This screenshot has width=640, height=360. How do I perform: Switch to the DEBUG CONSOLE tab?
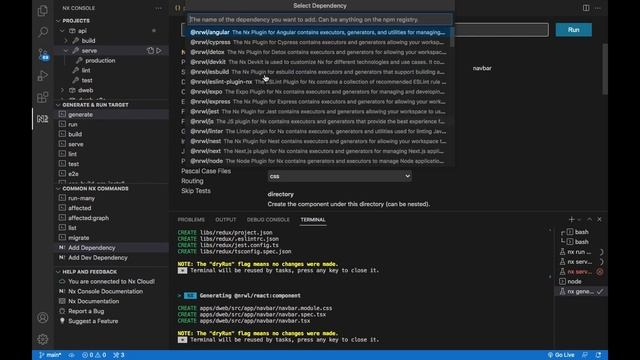click(268, 220)
